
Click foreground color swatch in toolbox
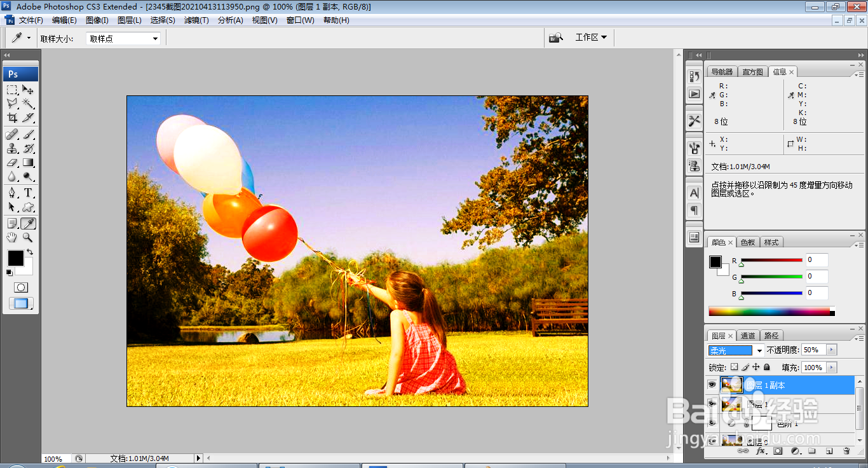(15, 258)
